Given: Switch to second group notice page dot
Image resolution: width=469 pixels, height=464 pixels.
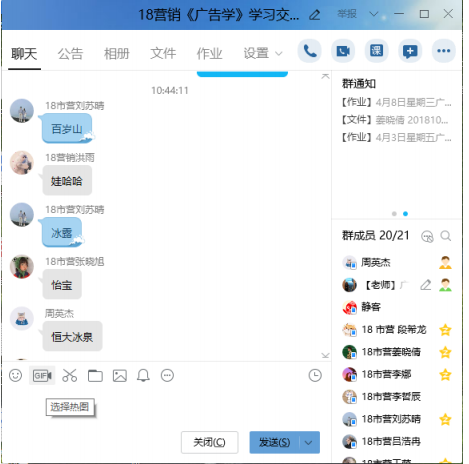Looking at the screenshot, I should [x=405, y=214].
